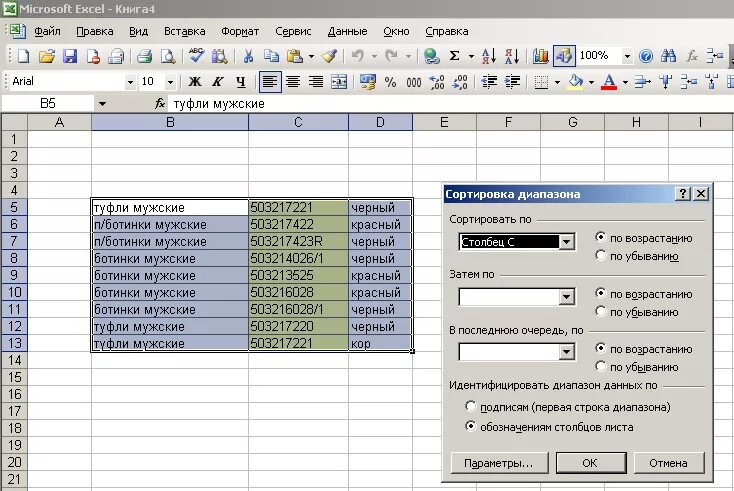Click the Paste clipboard icon
The width and height of the screenshot is (734, 491).
pos(295,56)
